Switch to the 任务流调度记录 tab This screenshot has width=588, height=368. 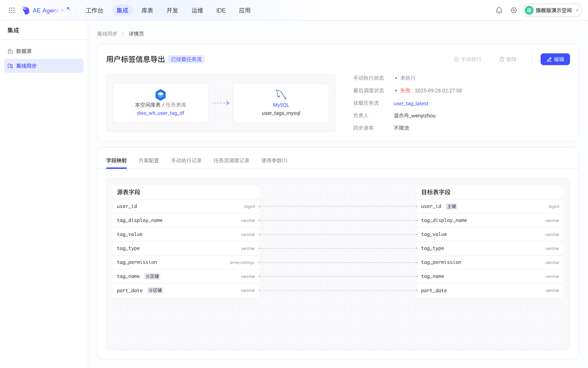[231, 160]
